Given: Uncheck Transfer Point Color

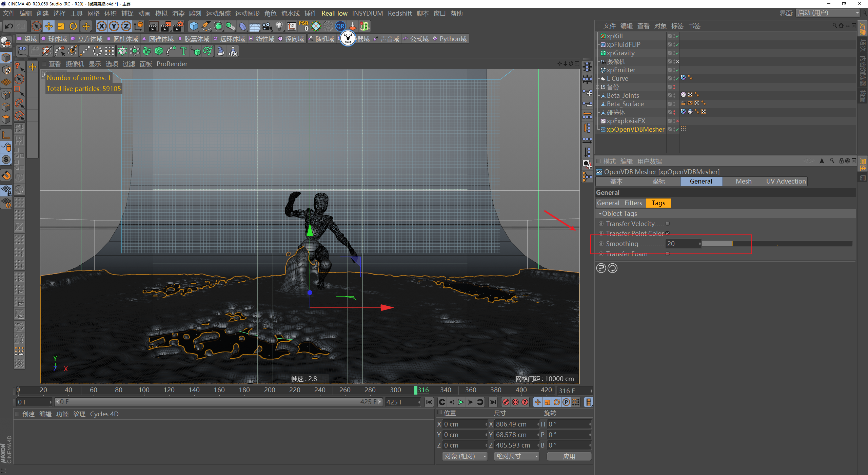Looking at the screenshot, I should coord(667,233).
